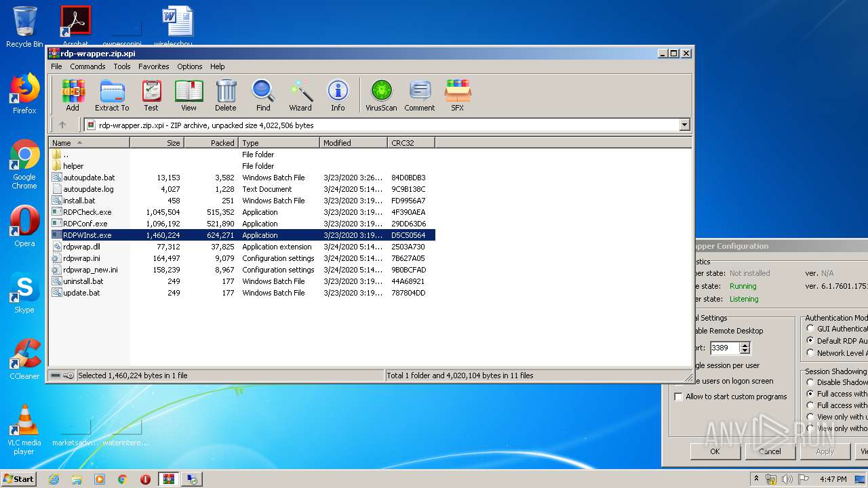Viewport: 868px width, 488px height.
Task: Select the helper folder row
Action: click(241, 166)
